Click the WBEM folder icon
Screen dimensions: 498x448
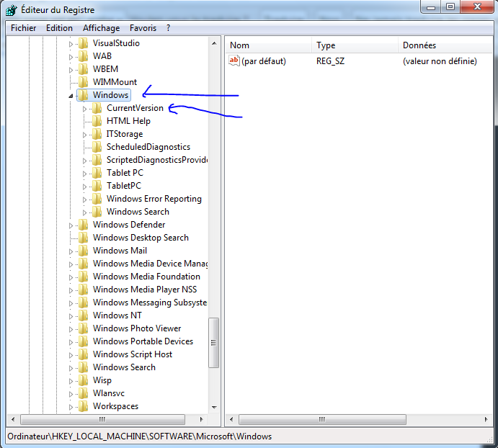pyautogui.click(x=83, y=69)
